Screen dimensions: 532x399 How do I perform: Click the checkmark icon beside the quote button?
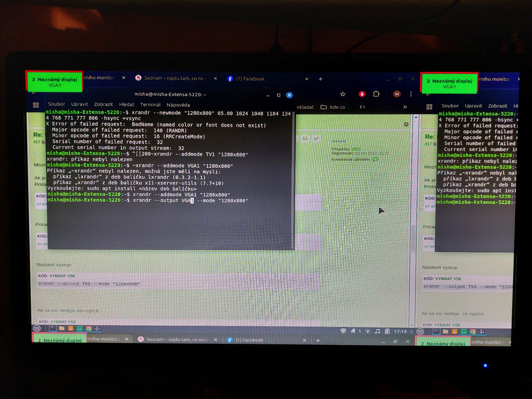click(316, 139)
